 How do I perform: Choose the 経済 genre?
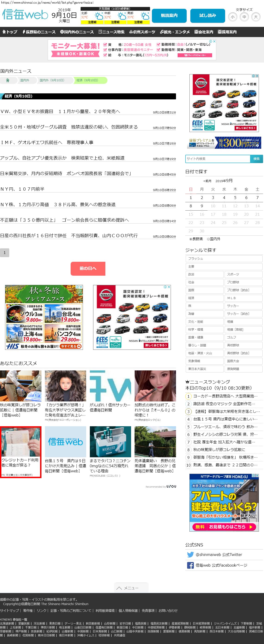point(204,298)
